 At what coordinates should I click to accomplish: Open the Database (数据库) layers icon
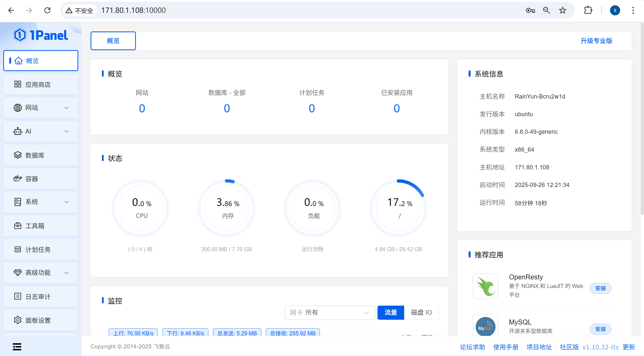pyautogui.click(x=18, y=155)
